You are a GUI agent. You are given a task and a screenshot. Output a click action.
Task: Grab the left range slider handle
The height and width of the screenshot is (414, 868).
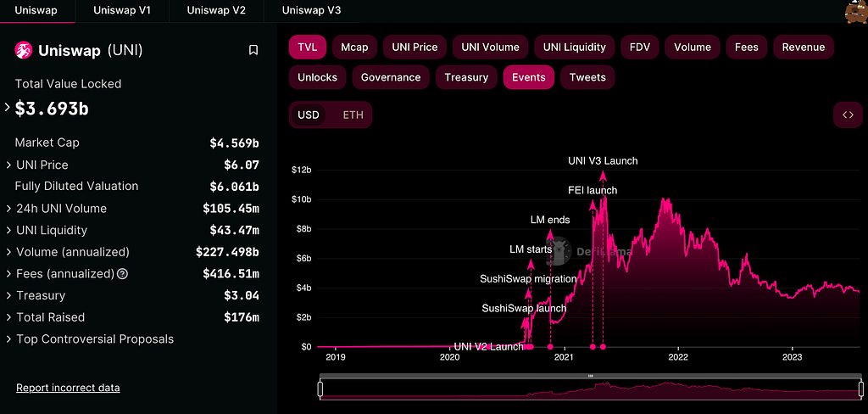320,389
